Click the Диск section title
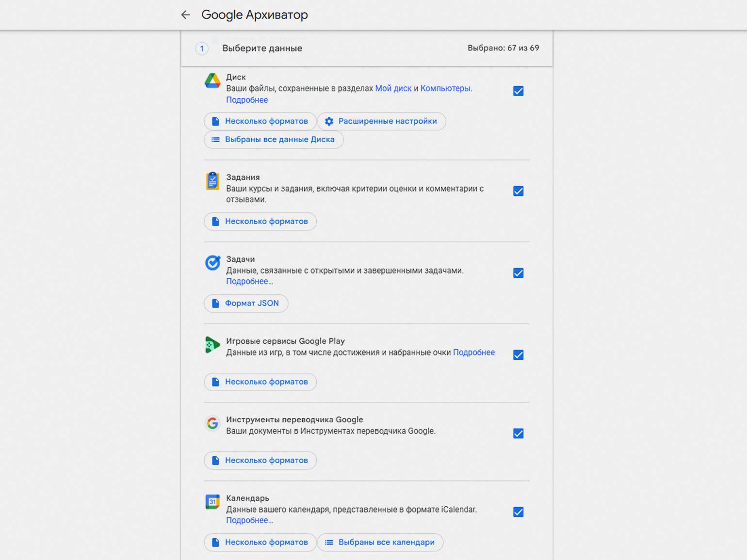Screen dimensions: 747x560 [236, 77]
